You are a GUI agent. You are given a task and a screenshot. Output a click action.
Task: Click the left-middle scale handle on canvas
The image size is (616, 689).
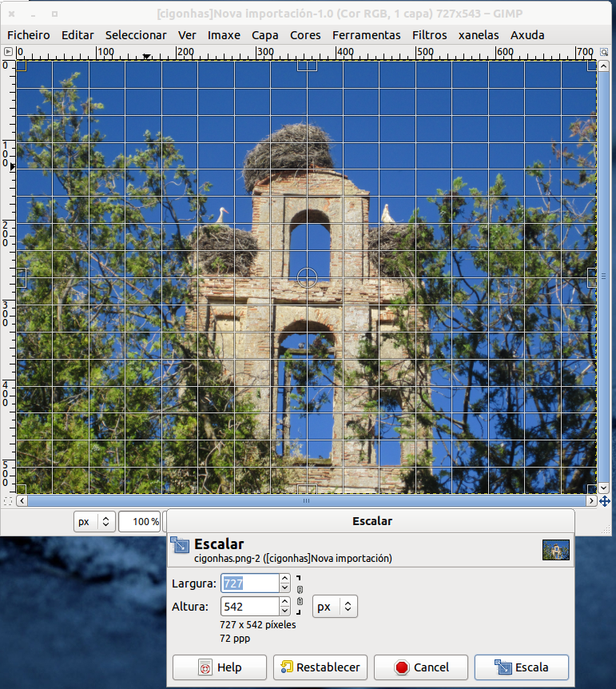[x=22, y=277]
